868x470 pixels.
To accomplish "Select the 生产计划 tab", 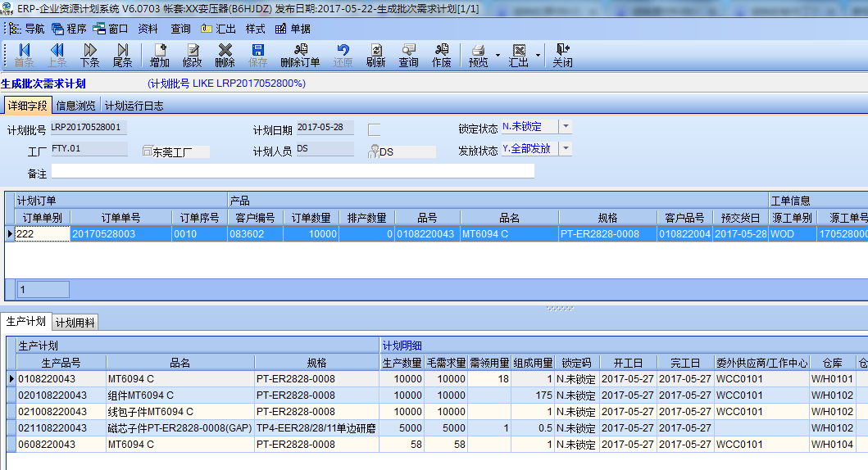I will coord(26,321).
